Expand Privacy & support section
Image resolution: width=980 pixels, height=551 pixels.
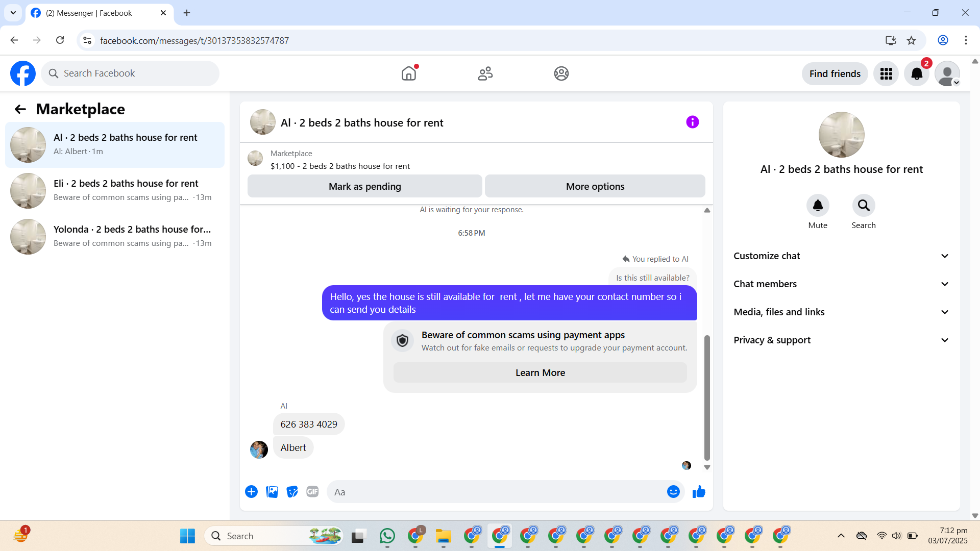point(841,340)
